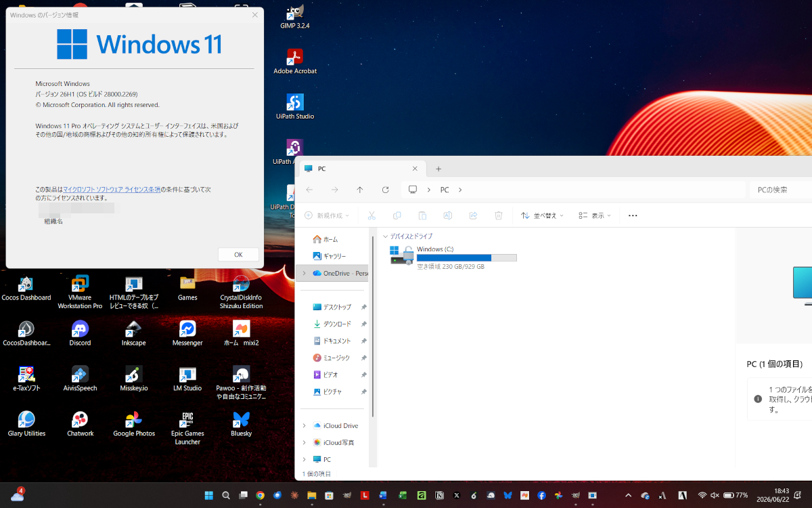Go back in File Explorer
Screen dimensions: 812x508
pyautogui.click(x=309, y=190)
